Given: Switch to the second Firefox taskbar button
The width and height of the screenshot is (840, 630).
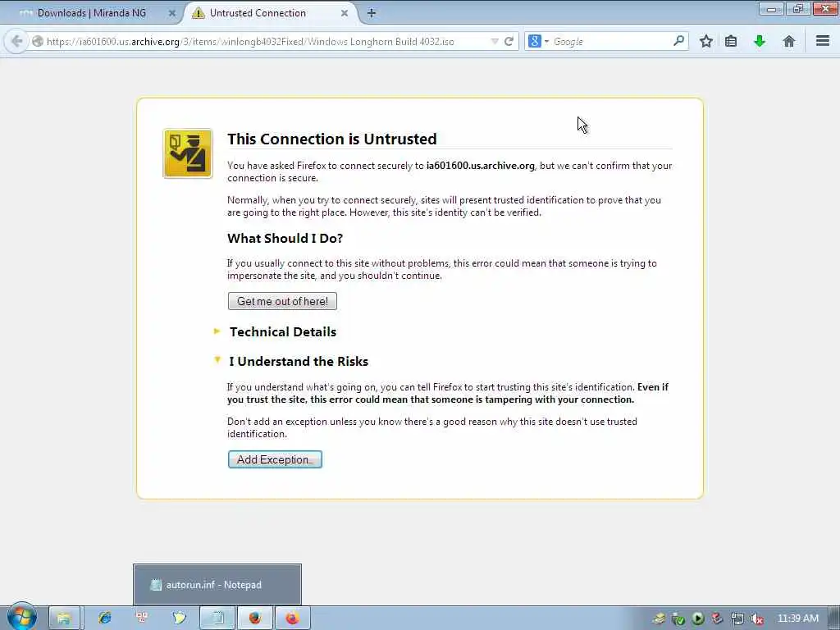Looking at the screenshot, I should click(x=293, y=619).
